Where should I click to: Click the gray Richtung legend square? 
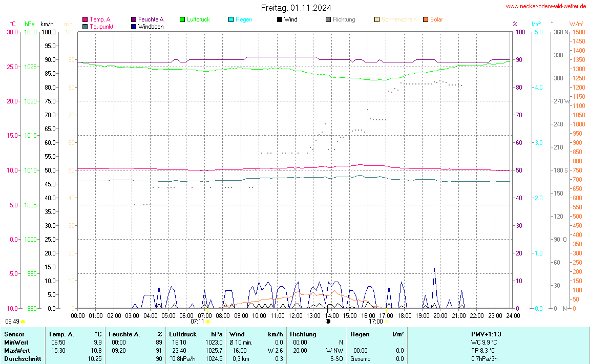[328, 19]
